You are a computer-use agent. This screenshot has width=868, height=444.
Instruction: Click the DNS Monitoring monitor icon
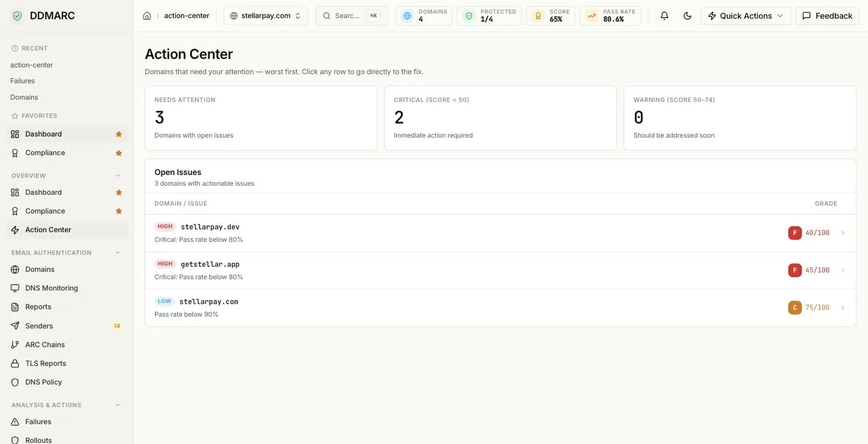(x=15, y=288)
